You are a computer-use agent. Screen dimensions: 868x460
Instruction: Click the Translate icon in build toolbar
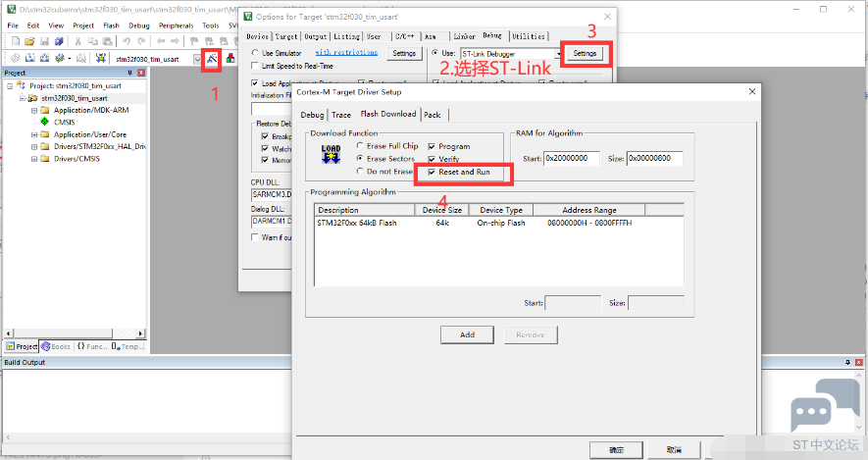pyautogui.click(x=16, y=58)
